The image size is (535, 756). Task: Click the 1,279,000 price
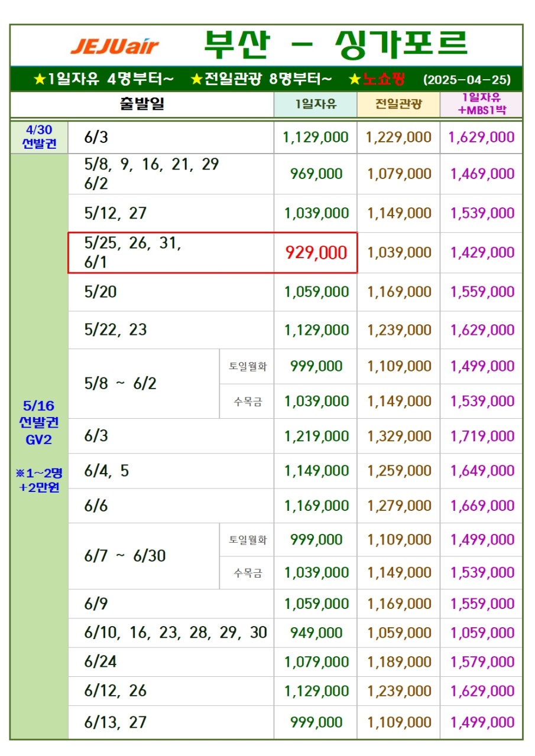click(x=399, y=506)
